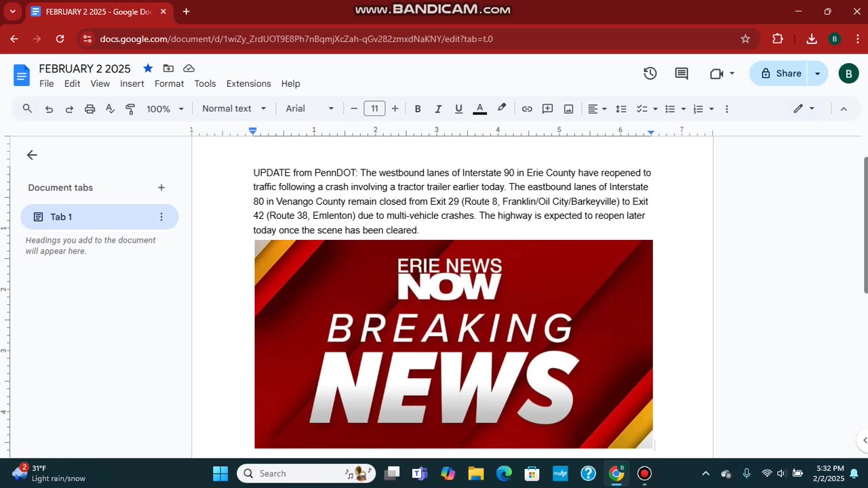Image resolution: width=868 pixels, height=488 pixels.
Task: Toggle bold formatting
Action: click(418, 108)
